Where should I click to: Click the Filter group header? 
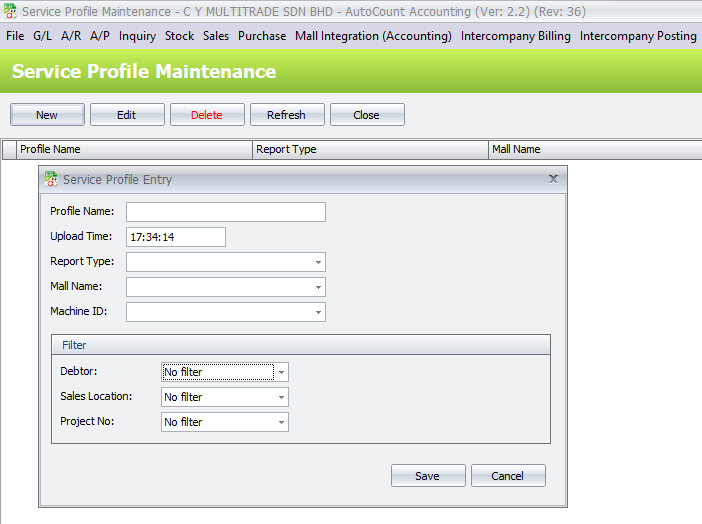tap(301, 345)
